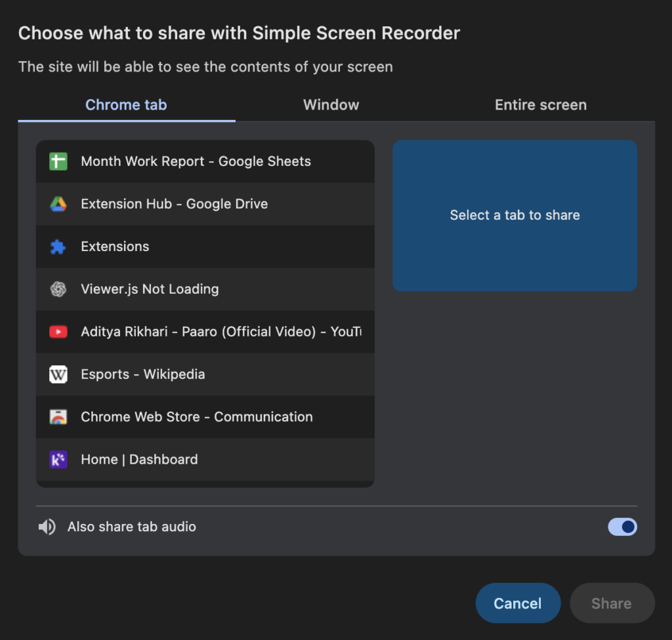672x640 pixels.
Task: Click the Google Drive icon for Extension Hub
Action: [x=58, y=204]
